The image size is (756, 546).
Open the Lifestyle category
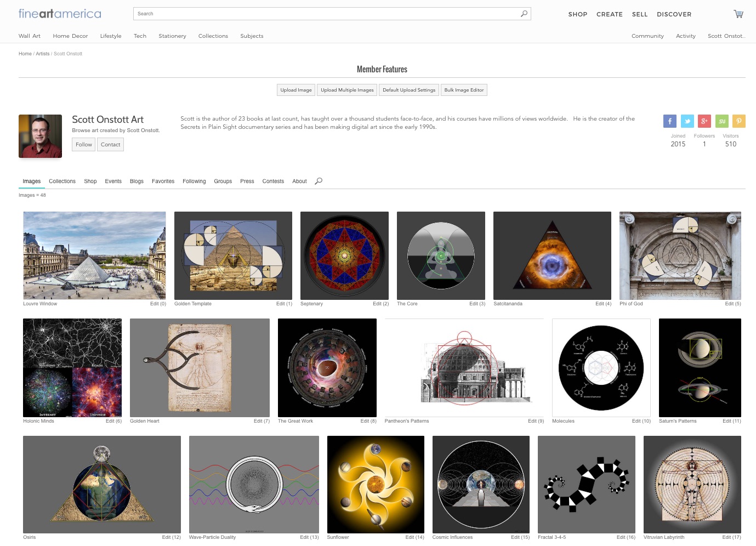(111, 36)
